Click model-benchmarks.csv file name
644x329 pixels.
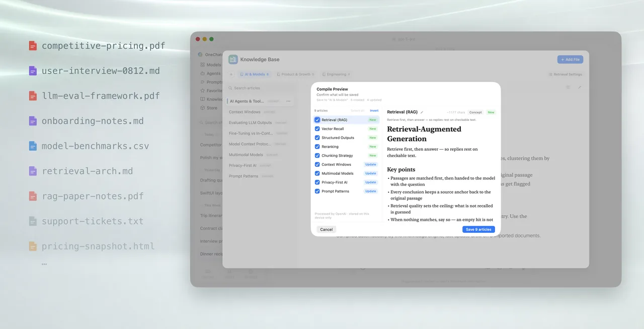pos(96,146)
